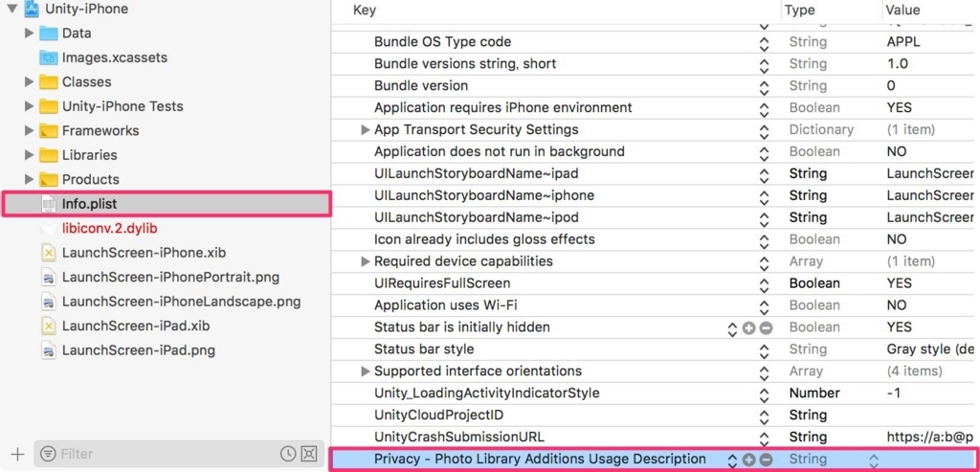Select Frameworks group icon
Image resolution: width=980 pixels, height=472 pixels.
48,130
